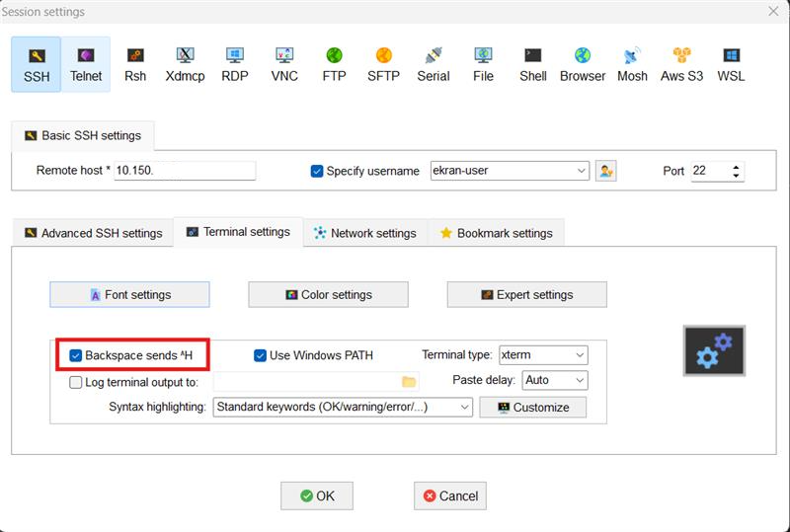The width and height of the screenshot is (790, 532).
Task: Enable Log terminal output to
Action: (x=75, y=382)
